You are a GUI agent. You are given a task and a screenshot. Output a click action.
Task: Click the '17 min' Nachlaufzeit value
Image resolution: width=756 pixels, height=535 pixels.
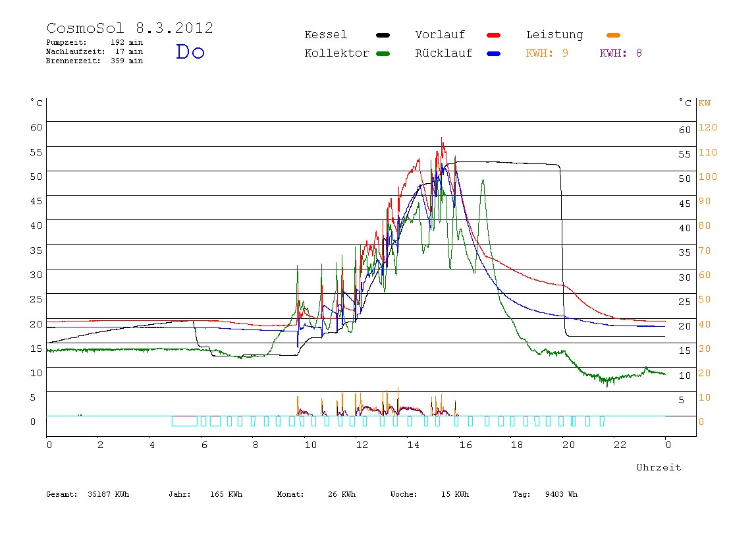click(x=128, y=51)
